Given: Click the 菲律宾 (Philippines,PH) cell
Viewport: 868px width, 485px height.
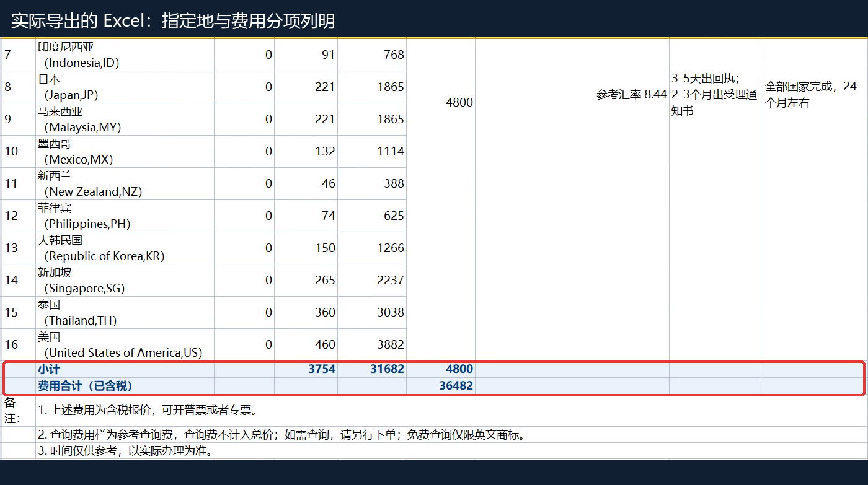Looking at the screenshot, I should click(125, 216).
